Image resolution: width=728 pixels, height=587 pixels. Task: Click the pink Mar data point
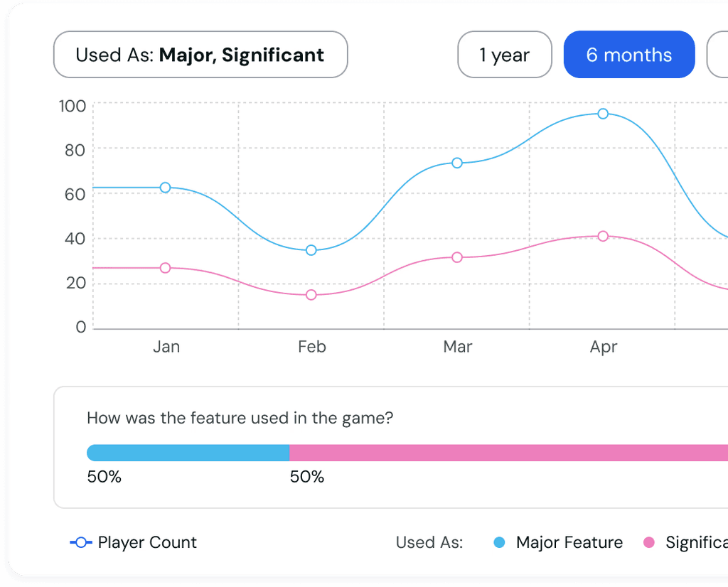[x=457, y=257]
